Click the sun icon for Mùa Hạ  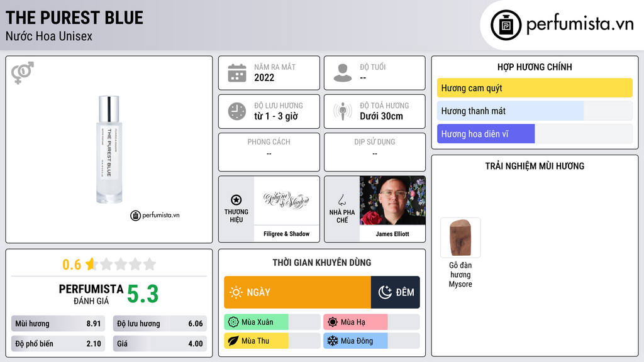coord(333,322)
